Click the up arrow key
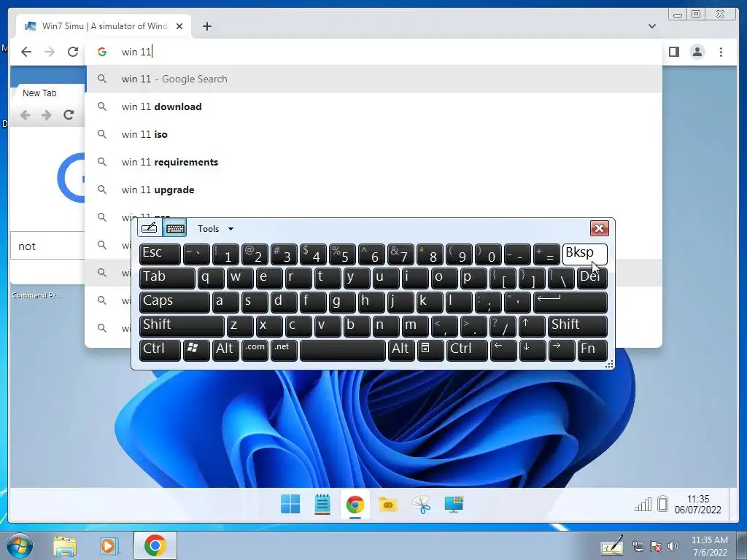 [532, 326]
